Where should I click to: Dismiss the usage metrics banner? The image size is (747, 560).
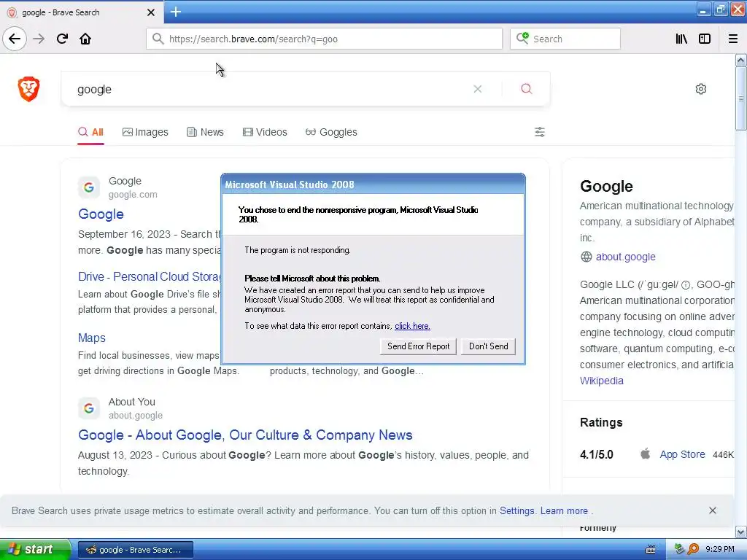(x=712, y=510)
